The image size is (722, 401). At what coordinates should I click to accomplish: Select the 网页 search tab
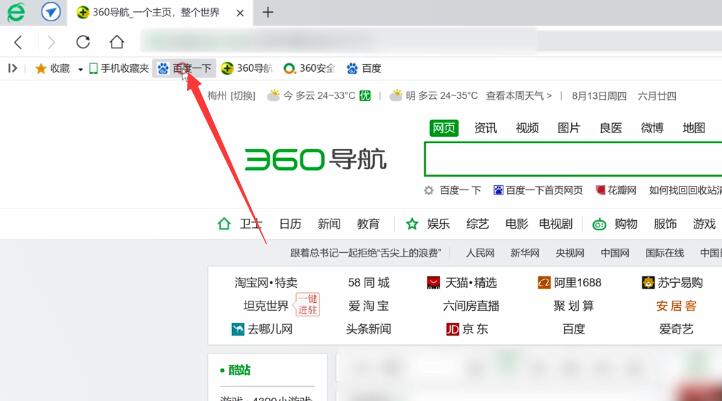(444, 128)
